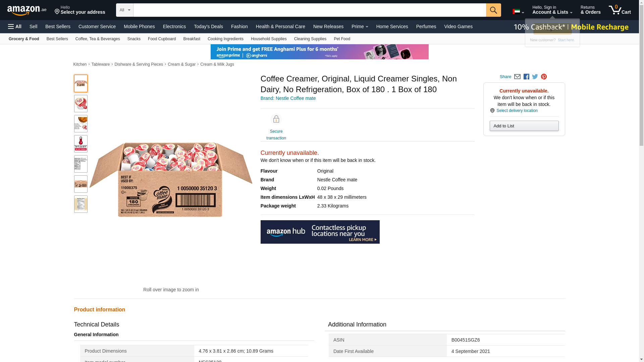Click Select delivery location link

click(517, 111)
